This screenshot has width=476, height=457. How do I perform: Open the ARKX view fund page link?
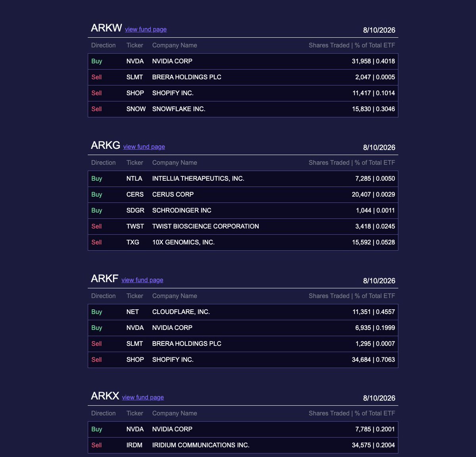[143, 397]
